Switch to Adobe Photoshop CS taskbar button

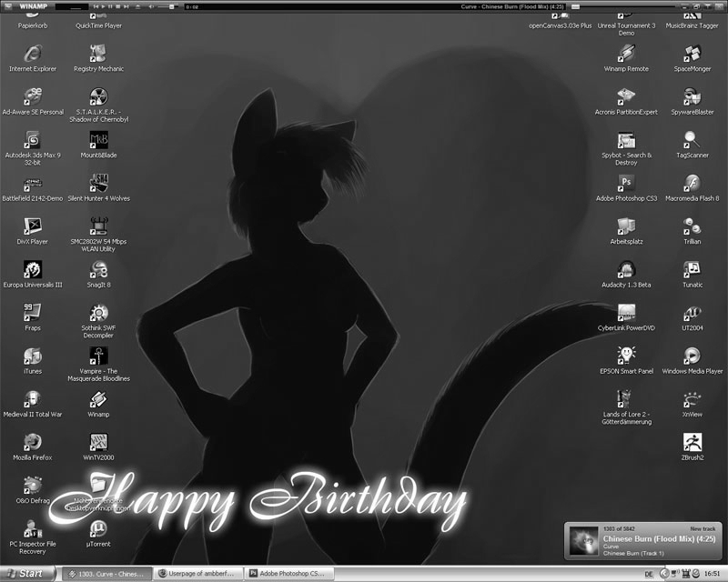pyautogui.click(x=289, y=574)
